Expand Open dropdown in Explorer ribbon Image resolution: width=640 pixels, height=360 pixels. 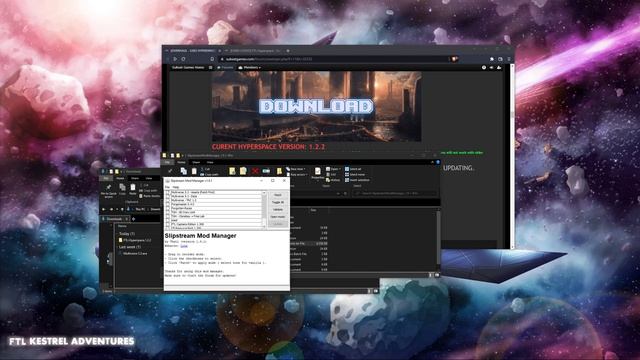coord(333,169)
